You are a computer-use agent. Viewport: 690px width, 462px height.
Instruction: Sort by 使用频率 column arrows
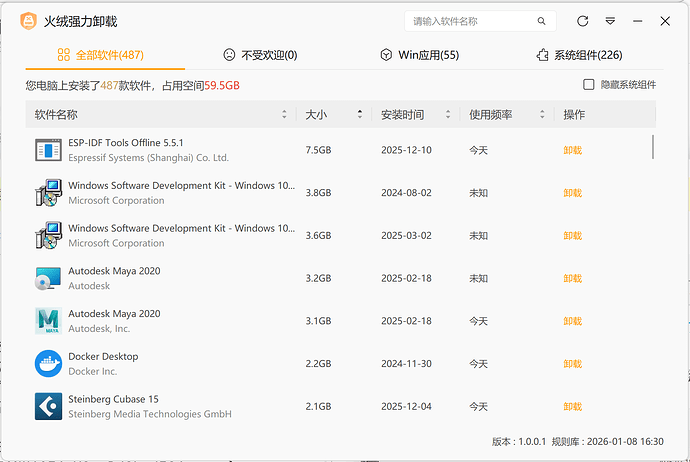point(542,114)
